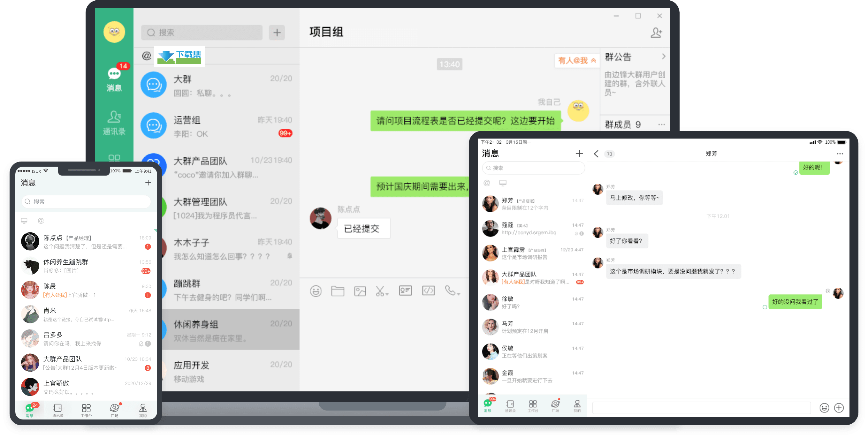Click the code snippet icon in laptop toolbar
868x438 pixels.
pyautogui.click(x=428, y=291)
